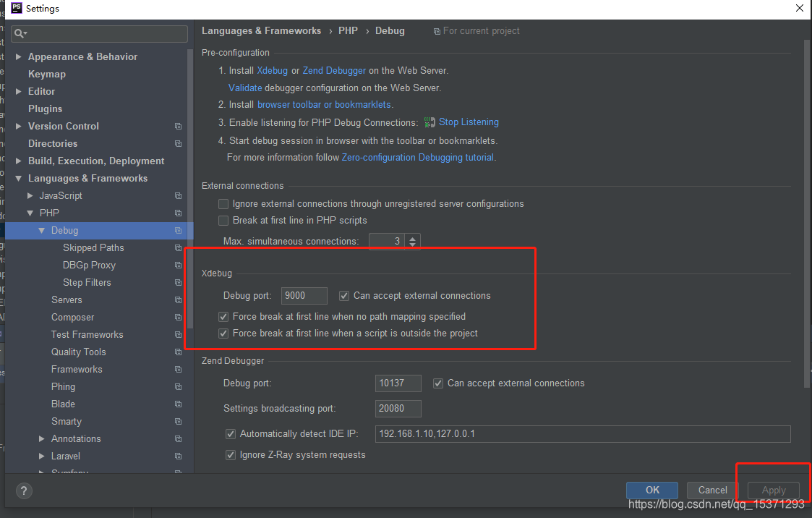The height and width of the screenshot is (518, 812).
Task: Collapse the Languages & Frameworks tree node
Action: click(x=18, y=178)
